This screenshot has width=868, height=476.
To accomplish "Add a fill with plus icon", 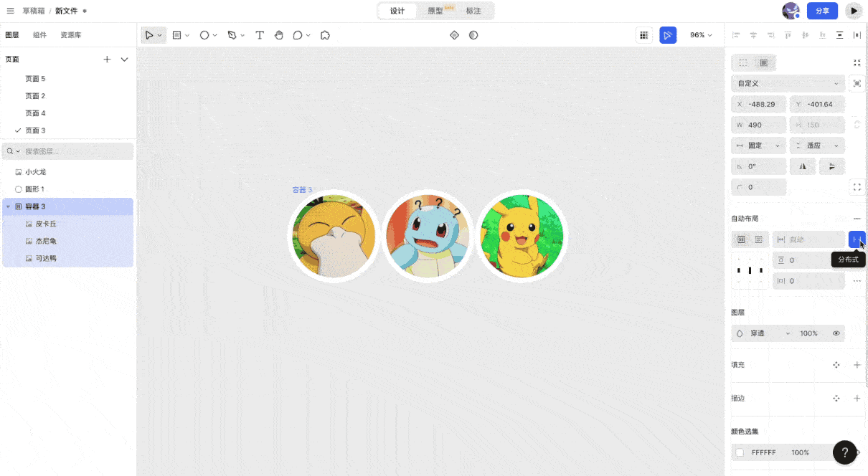I will 857,365.
